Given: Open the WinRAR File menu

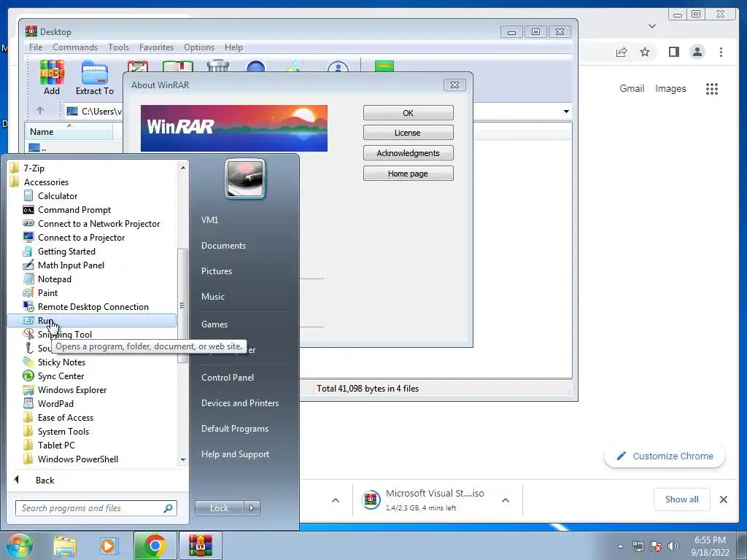Looking at the screenshot, I should click(36, 47).
